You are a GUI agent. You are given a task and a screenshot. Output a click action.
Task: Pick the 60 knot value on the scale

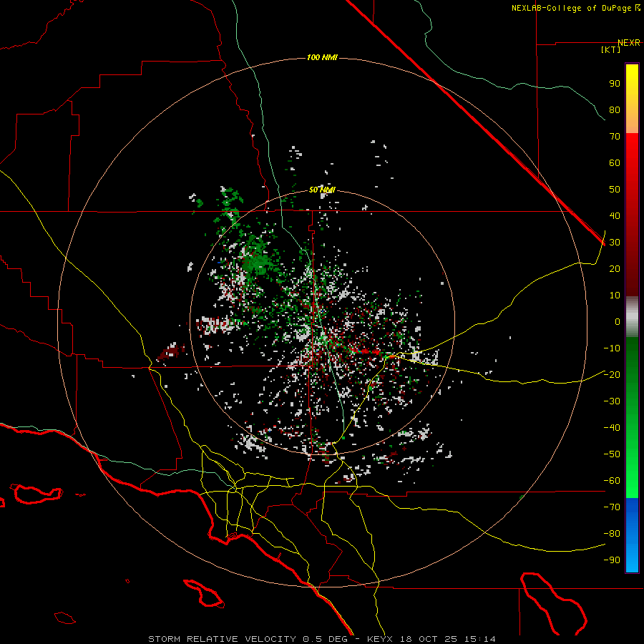pos(615,162)
